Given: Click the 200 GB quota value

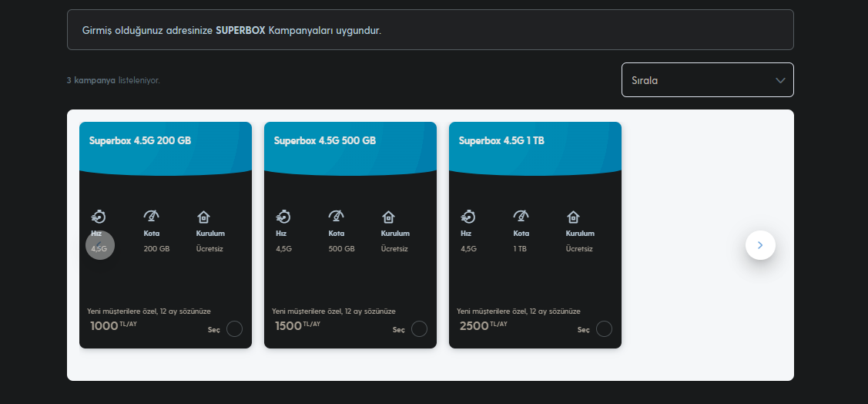Looking at the screenshot, I should pos(156,249).
